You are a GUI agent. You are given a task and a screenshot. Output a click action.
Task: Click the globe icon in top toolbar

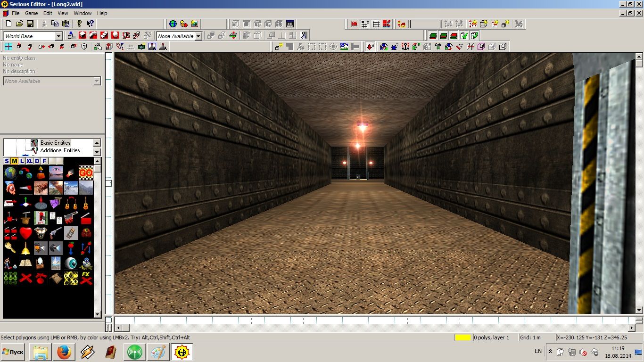click(x=173, y=24)
